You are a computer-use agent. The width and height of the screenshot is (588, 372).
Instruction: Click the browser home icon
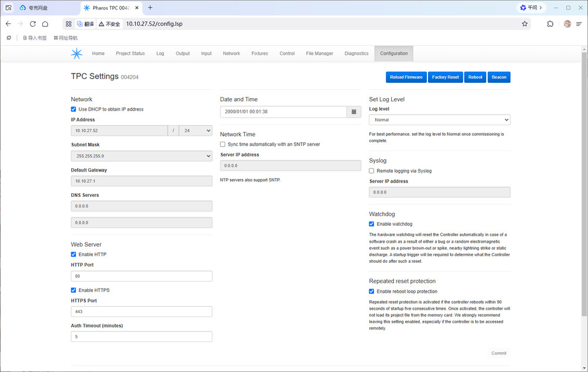coord(45,24)
